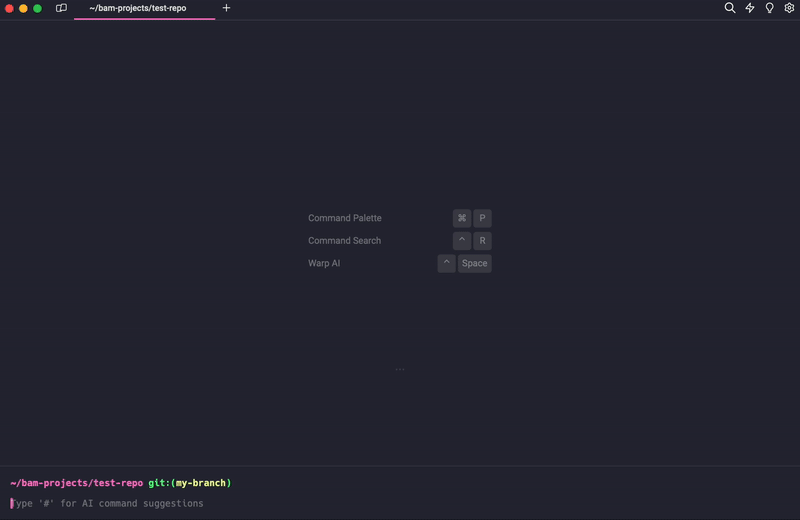Click the yellow macOS minimize button
The image size is (800, 520).
pos(23,8)
